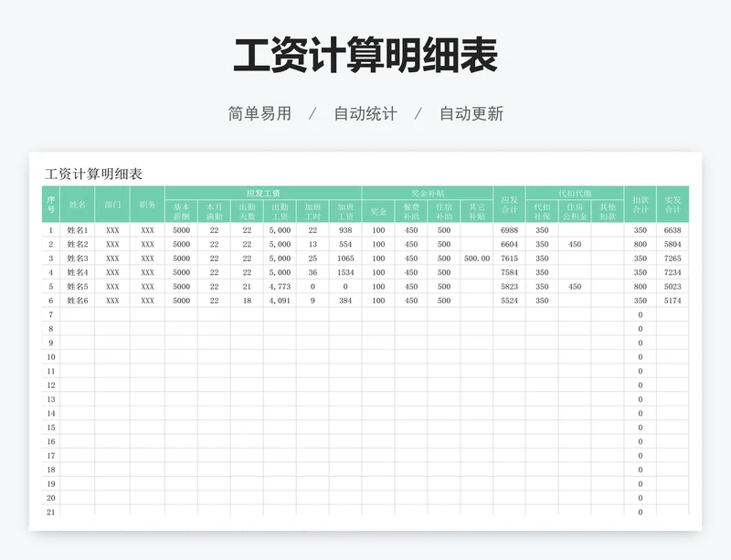Viewport: 731px width, 560px height.
Task: Select the overtime pay cell 1065
Action: point(345,258)
